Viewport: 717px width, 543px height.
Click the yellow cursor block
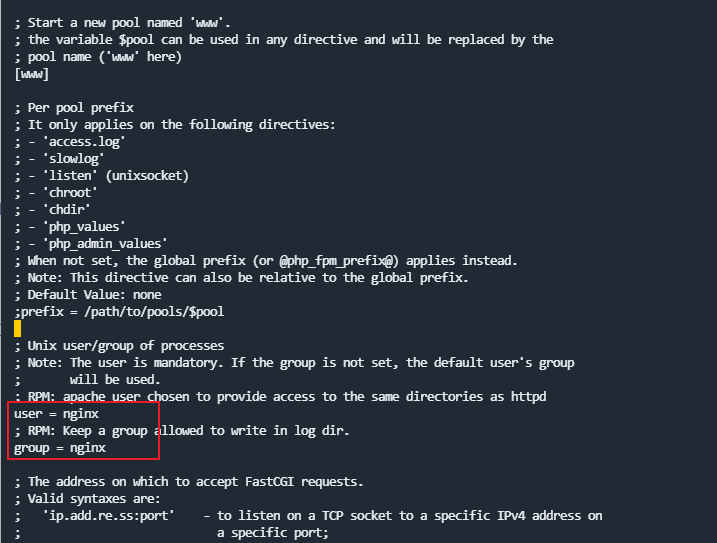(x=17, y=328)
